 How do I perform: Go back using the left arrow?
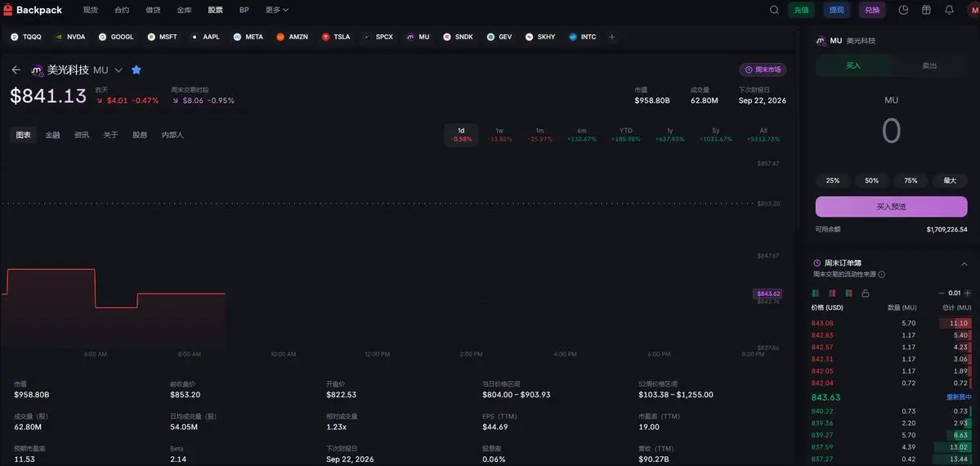pos(16,70)
